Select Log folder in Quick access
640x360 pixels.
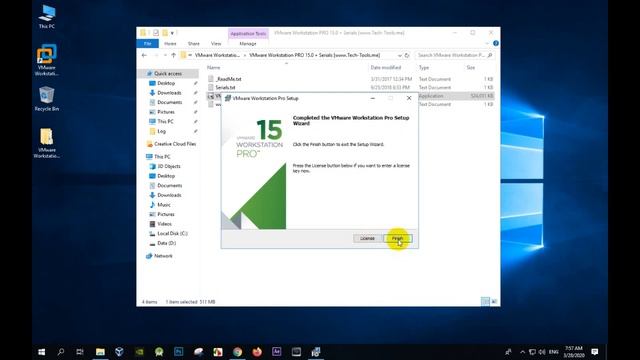point(161,131)
